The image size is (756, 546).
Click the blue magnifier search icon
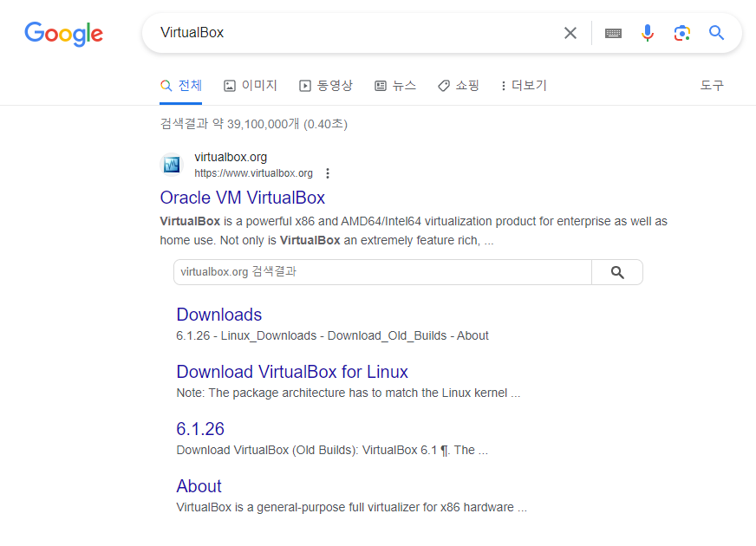pos(716,33)
